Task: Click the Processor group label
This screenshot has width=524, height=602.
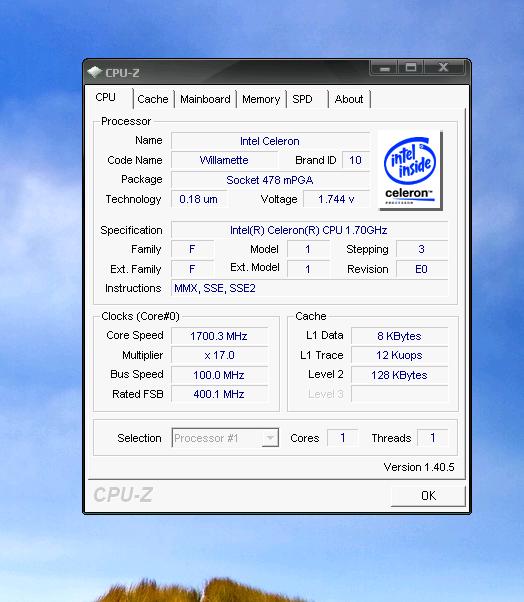Action: (x=126, y=121)
